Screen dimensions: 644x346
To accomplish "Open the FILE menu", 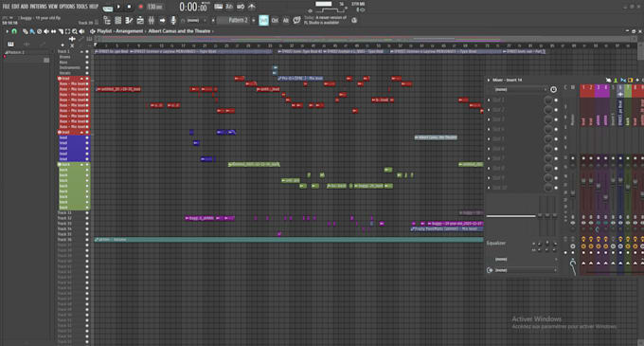I will click(7, 7).
